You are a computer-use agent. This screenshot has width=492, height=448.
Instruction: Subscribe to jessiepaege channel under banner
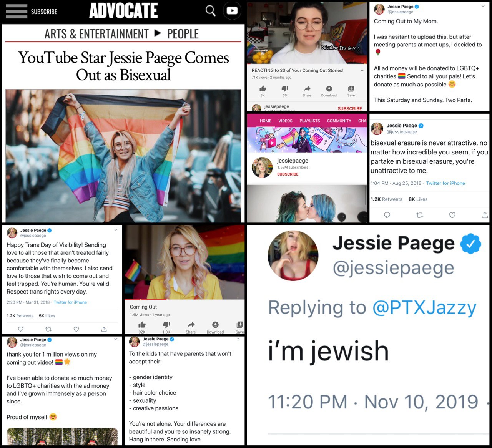[288, 174]
